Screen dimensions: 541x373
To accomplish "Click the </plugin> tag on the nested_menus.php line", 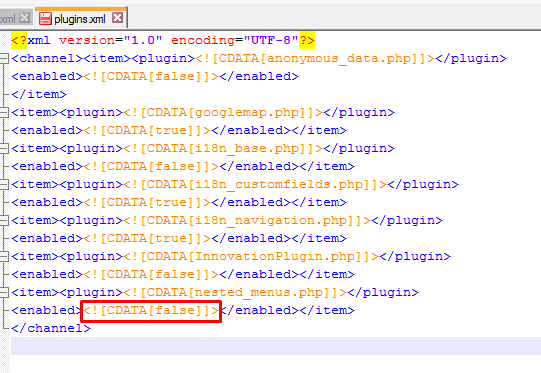I will (383, 292).
